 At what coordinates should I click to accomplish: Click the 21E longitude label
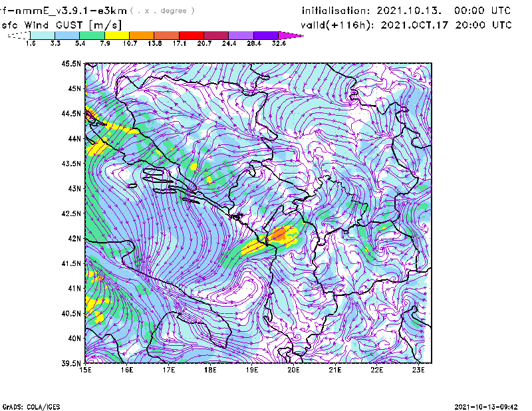335,370
